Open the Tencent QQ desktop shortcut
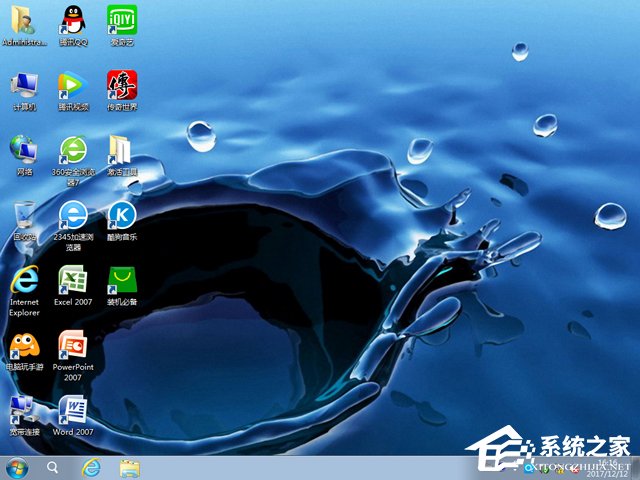Viewport: 640px width, 480px height. pyautogui.click(x=72, y=20)
